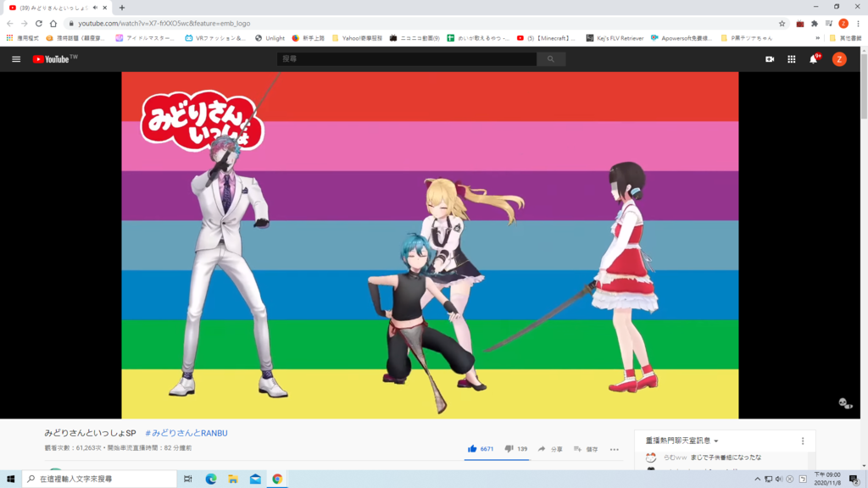Go back to the previous page
Image resolution: width=868 pixels, height=488 pixels.
[10, 23]
